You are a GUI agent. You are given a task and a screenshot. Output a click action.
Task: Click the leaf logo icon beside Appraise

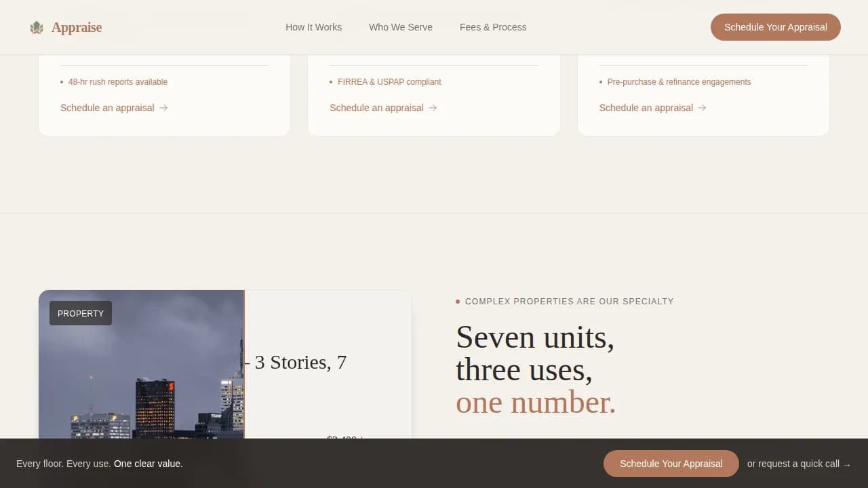pos(36,27)
